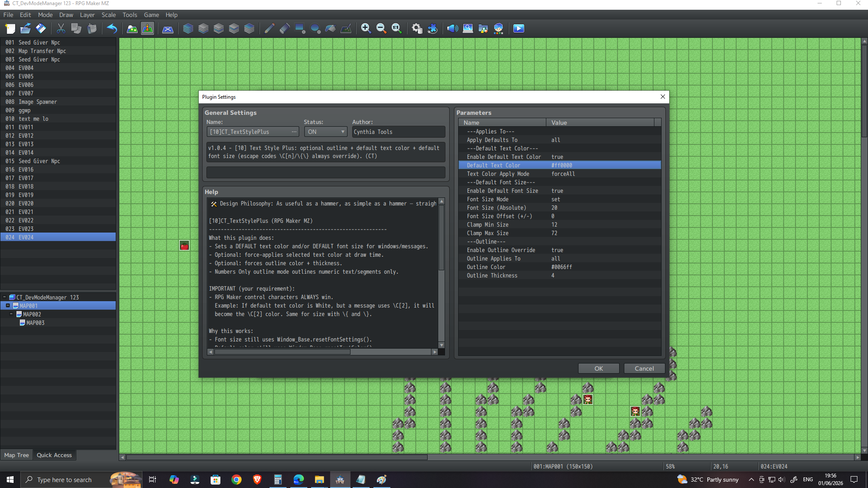This screenshot has width=868, height=488.
Task: Start Playtest with play icon
Action: click(x=519, y=28)
